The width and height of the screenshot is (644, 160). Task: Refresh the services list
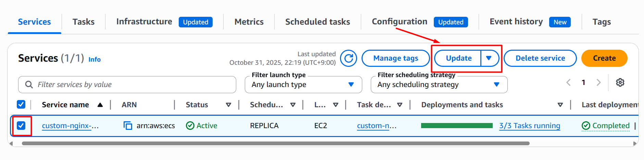(349, 59)
